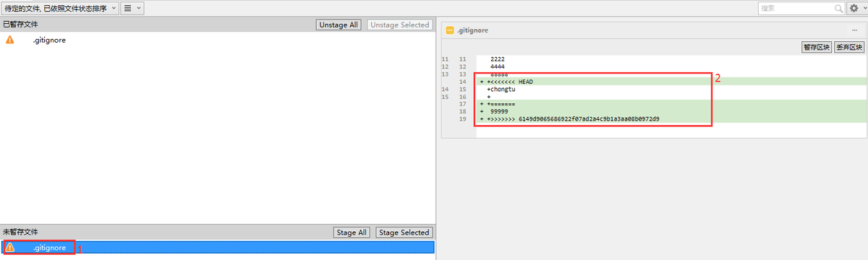Viewport: 868px width, 260px height.
Task: Select staged .gitignore under 已暂存文件
Action: [x=217, y=40]
